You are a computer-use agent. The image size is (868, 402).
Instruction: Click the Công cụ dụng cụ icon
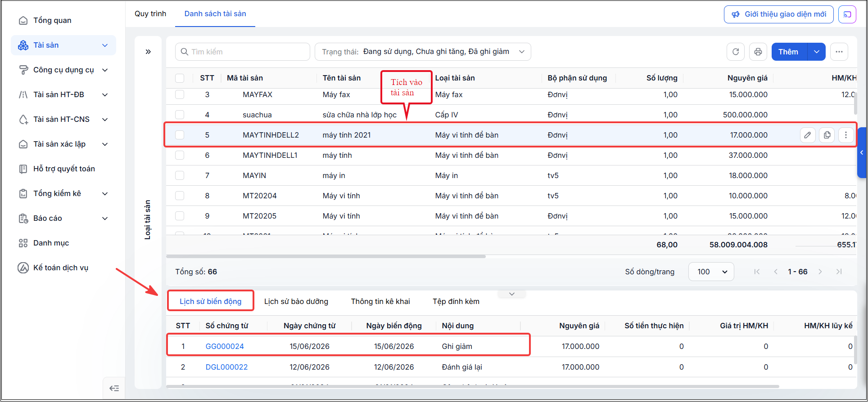23,70
